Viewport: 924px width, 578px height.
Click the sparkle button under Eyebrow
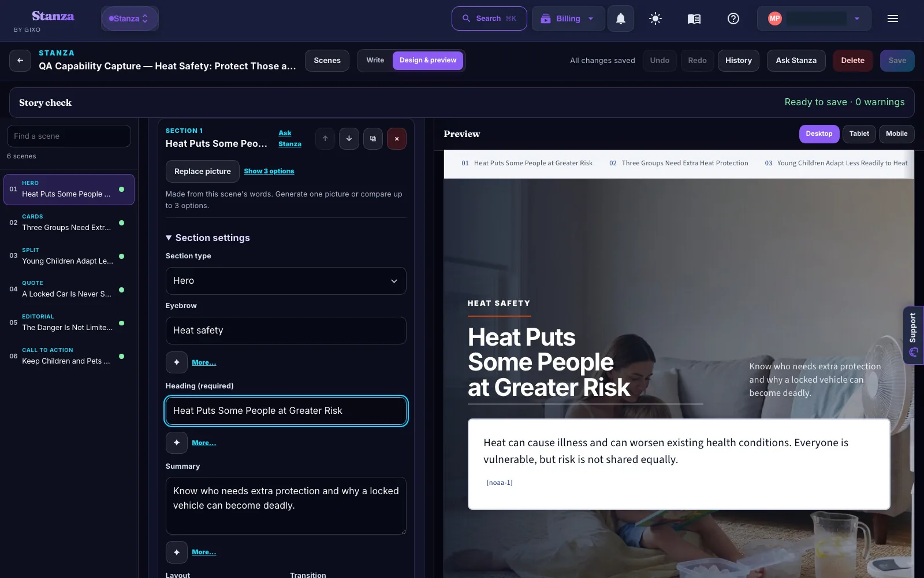[176, 362]
